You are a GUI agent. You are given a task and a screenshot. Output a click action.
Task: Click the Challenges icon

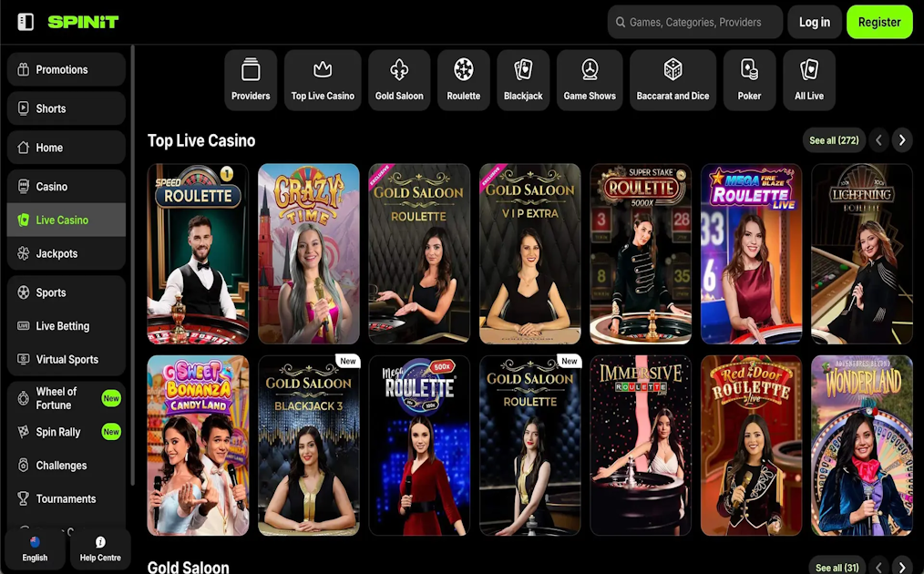click(23, 465)
